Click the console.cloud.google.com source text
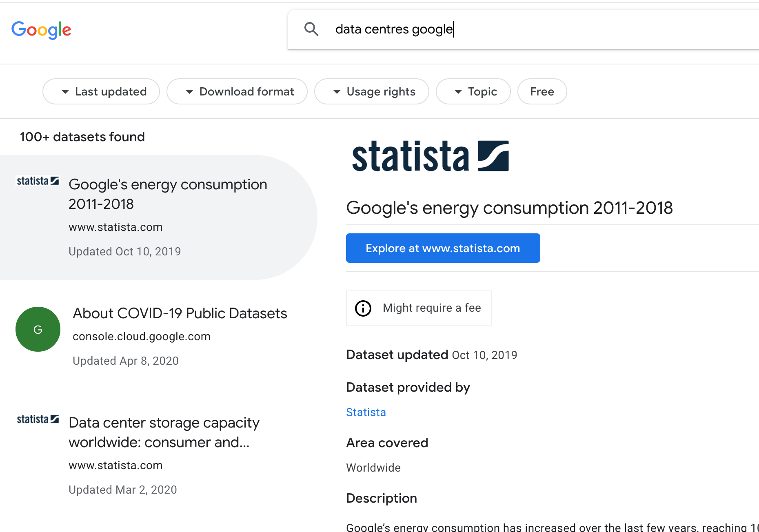This screenshot has width=759, height=532. coord(142,337)
